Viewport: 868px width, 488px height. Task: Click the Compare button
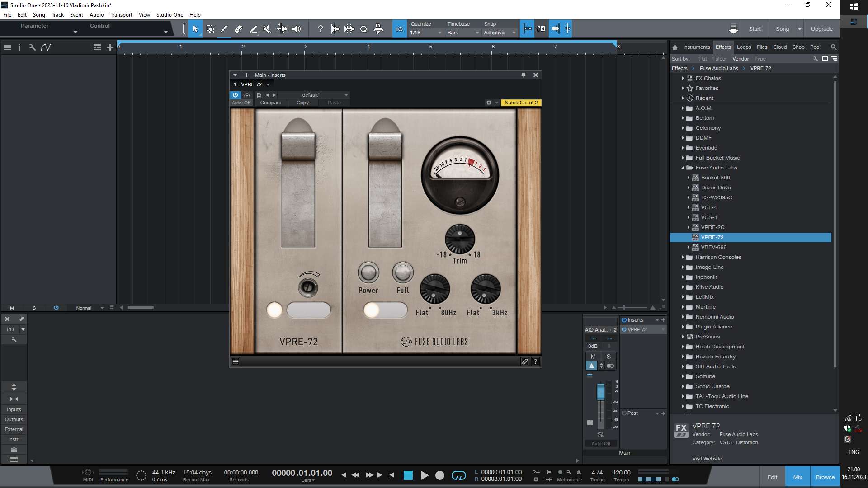270,103
